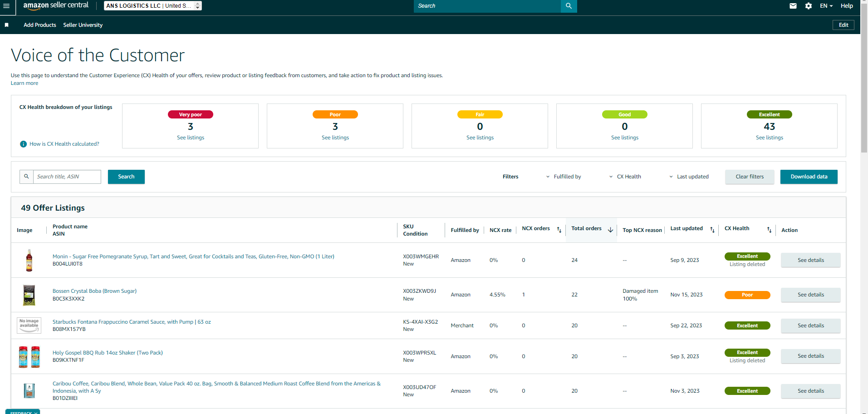Open Caribou Coffee Caribou Blend link
Image resolution: width=868 pixels, height=414 pixels.
[216, 387]
